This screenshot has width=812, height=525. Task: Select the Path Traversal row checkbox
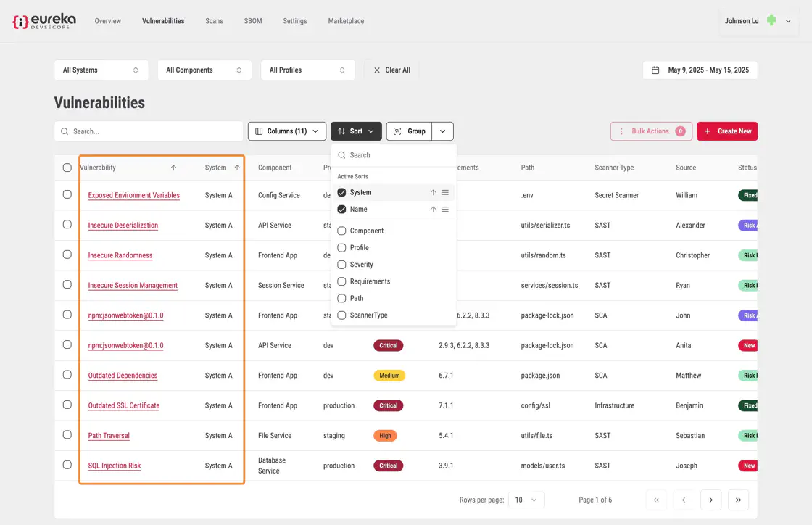pyautogui.click(x=67, y=435)
